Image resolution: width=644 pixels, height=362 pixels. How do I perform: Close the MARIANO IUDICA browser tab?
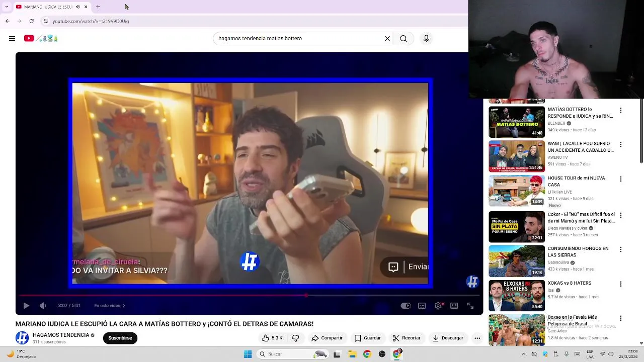pos(86,7)
